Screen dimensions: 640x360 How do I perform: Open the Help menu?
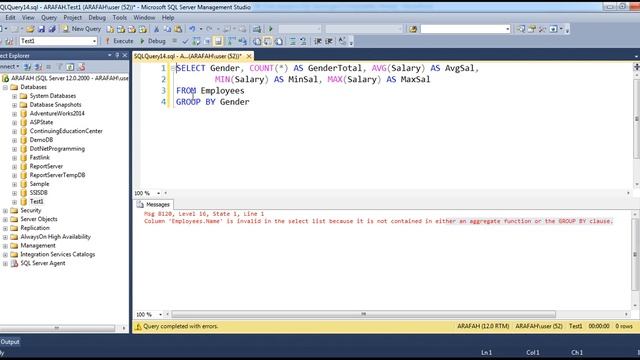[x=168, y=18]
